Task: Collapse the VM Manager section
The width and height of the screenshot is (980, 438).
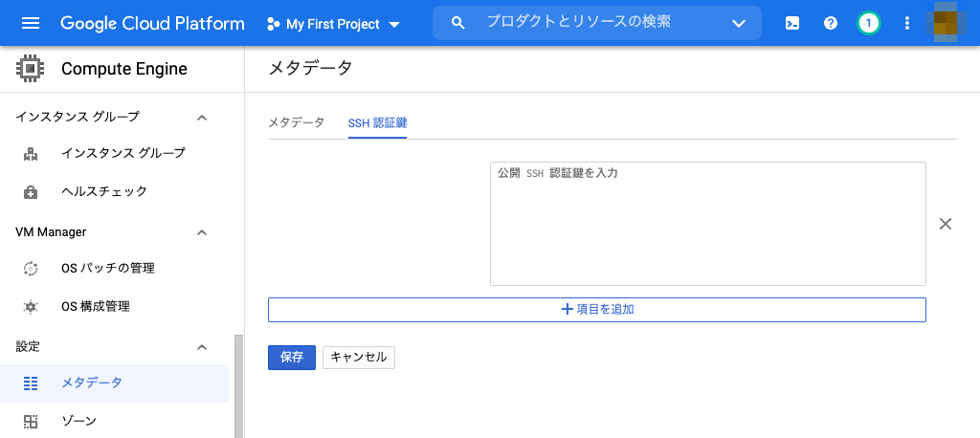Action: pyautogui.click(x=202, y=232)
